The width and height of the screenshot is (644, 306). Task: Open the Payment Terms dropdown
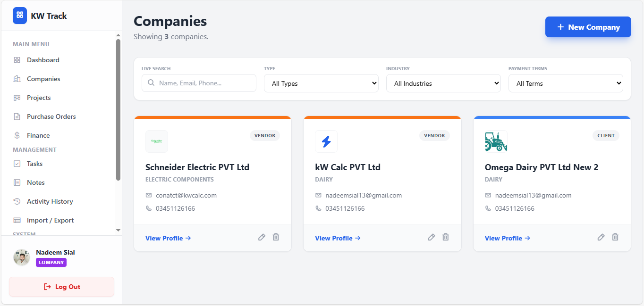[x=566, y=83]
